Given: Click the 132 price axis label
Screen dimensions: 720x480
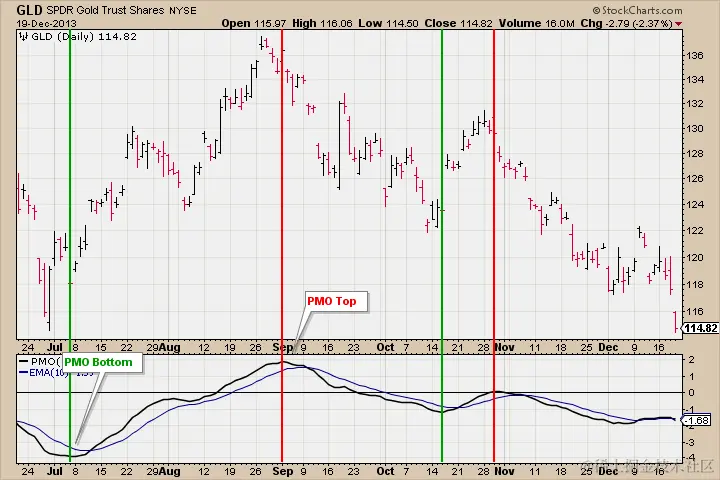Looking at the screenshot, I should 695,104.
